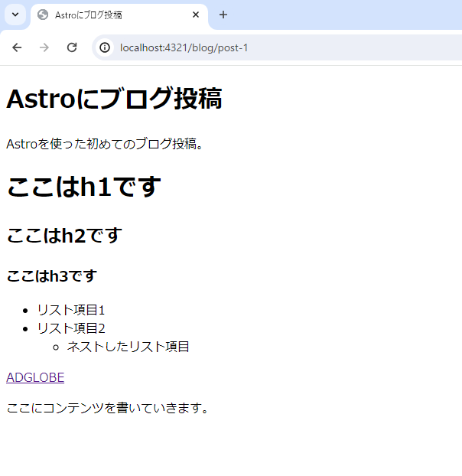Viewport: 462px width, 476px height.
Task: Click paragraph Astroを使った初めてのブログ投稿。
Action: coord(104,144)
